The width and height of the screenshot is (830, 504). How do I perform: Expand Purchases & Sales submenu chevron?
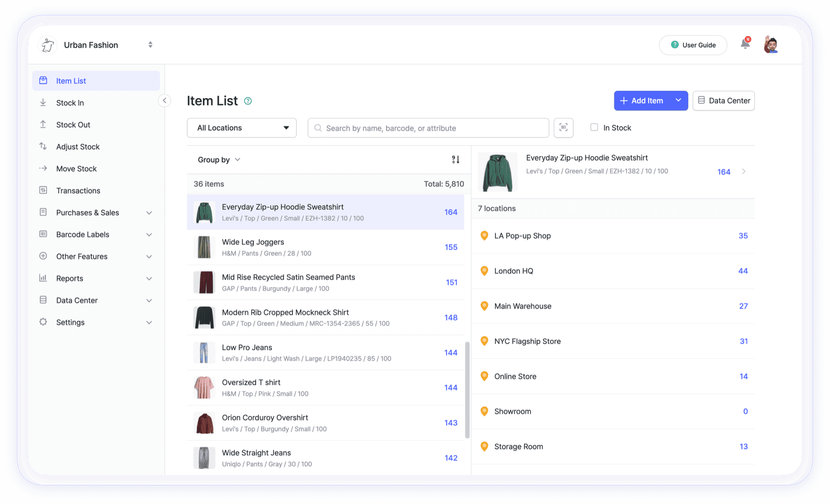point(149,213)
